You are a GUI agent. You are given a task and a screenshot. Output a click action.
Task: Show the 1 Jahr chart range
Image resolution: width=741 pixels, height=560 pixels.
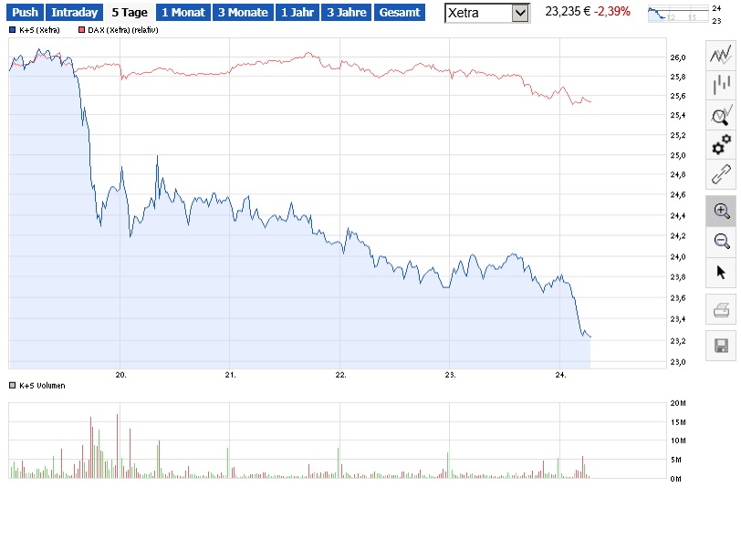[297, 12]
